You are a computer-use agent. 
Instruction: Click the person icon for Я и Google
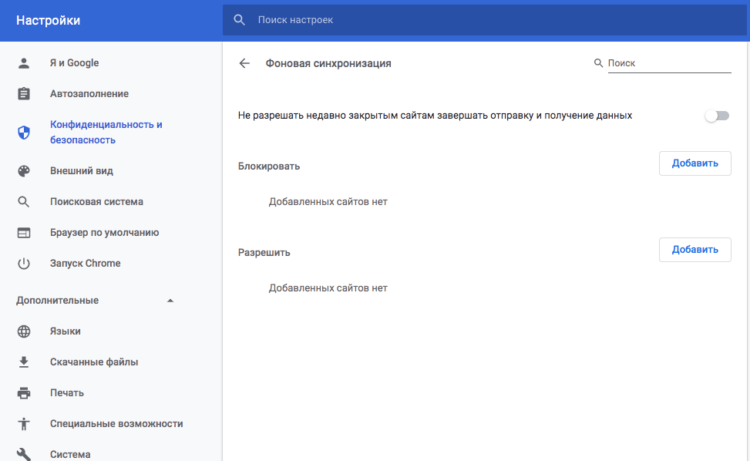(23, 63)
